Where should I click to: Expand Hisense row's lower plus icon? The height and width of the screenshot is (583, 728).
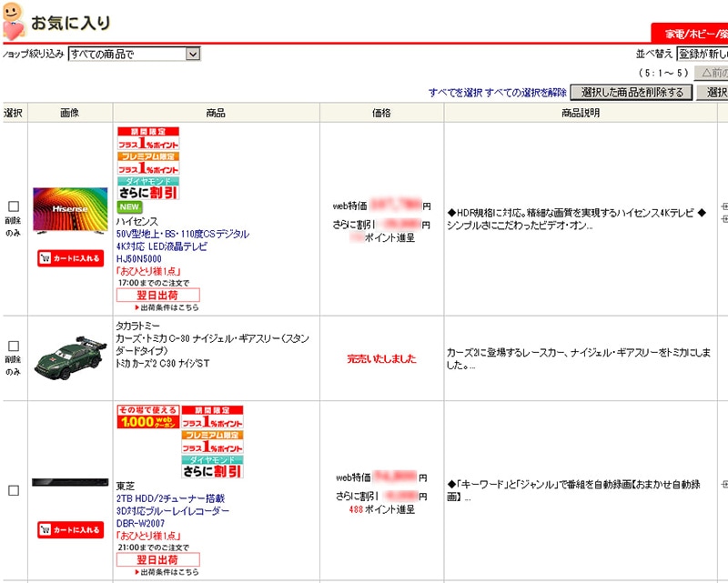pos(724,218)
